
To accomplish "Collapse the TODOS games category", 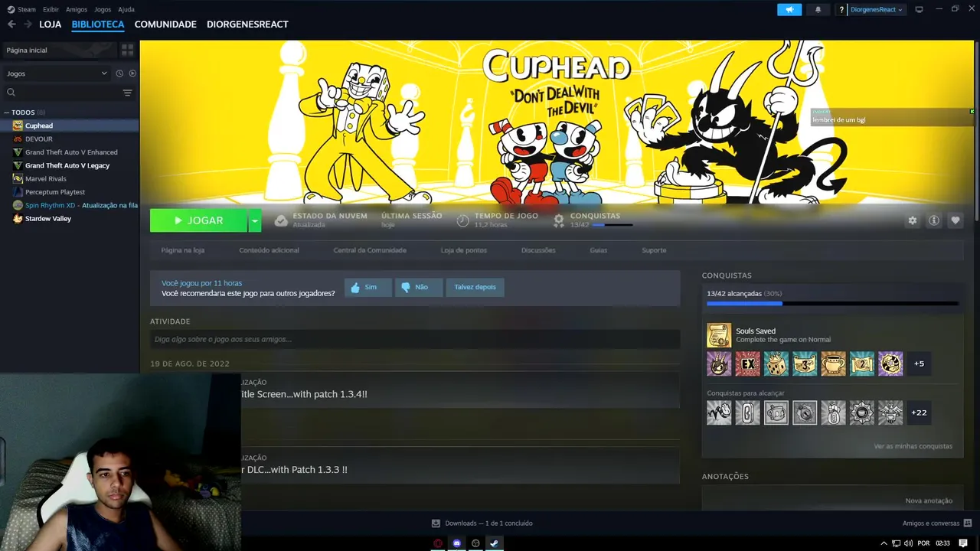I will [6, 112].
